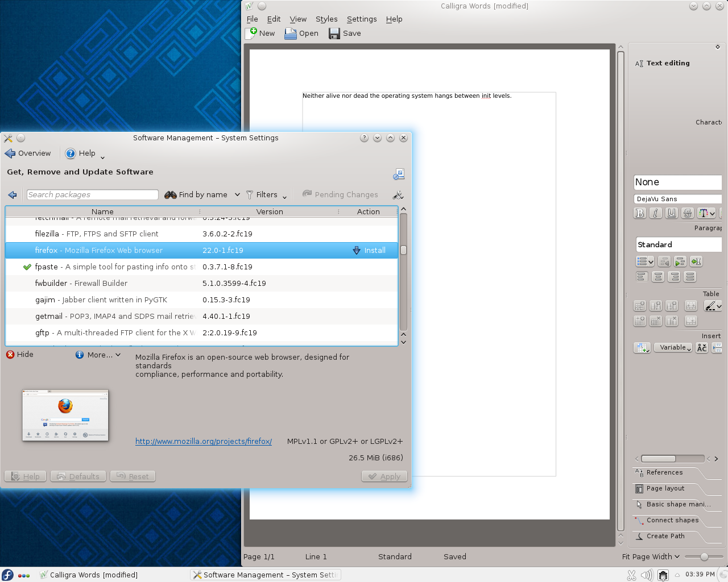The width and height of the screenshot is (728, 582).
Task: Open the Find by name dropdown
Action: pos(202,195)
